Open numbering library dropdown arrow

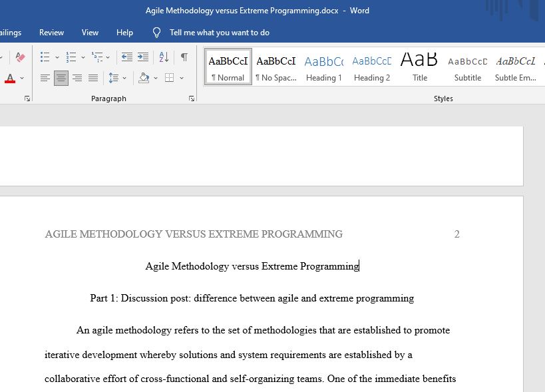(x=83, y=57)
